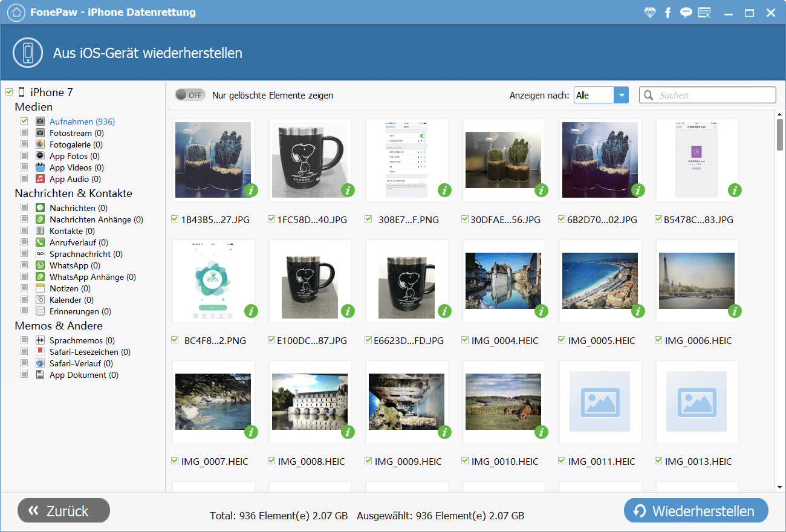Click the B5478C...83.JPG filename
This screenshot has width=786, height=532.
[698, 219]
